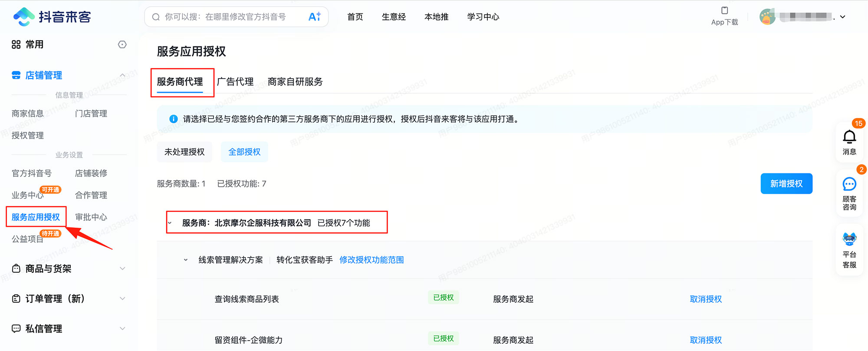The image size is (868, 351).
Task: Click the circular icon beside 常用
Action: [x=122, y=45]
